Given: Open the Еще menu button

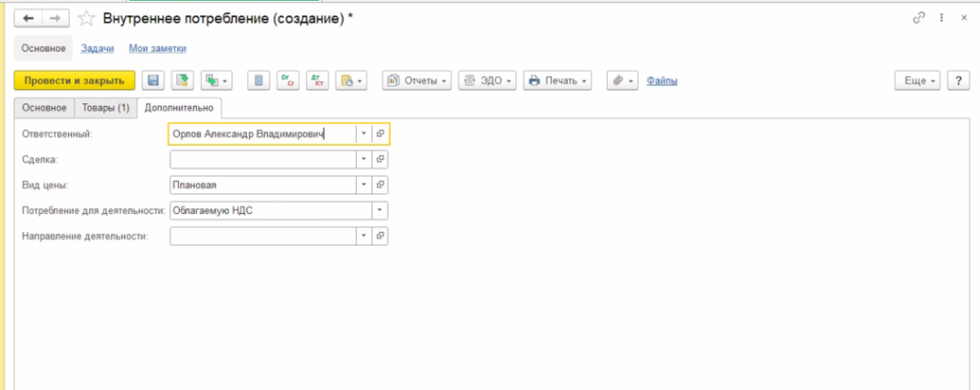Looking at the screenshot, I should (x=918, y=81).
